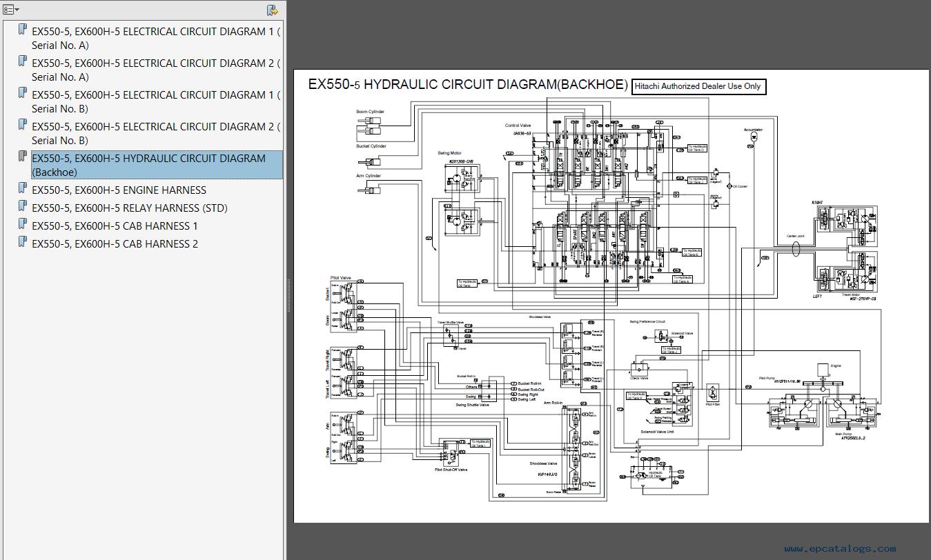Click the 'Pilot Valve' label
931x560 pixels.
click(x=341, y=278)
